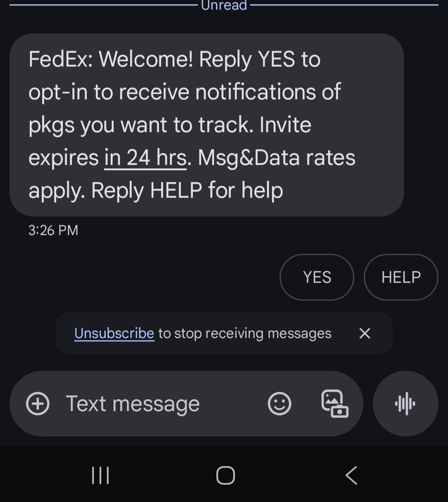The height and width of the screenshot is (502, 448).
Task: Tap "Msg&Data rates" text in the message
Action: point(276,158)
